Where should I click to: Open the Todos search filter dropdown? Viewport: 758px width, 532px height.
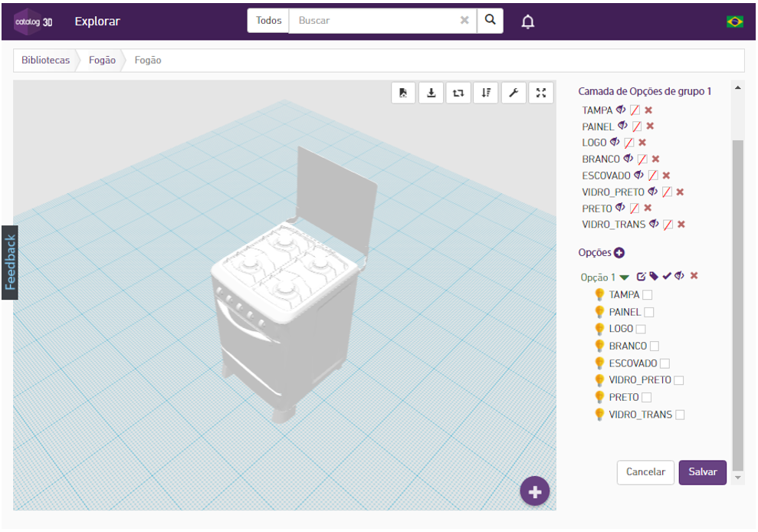[x=268, y=20]
